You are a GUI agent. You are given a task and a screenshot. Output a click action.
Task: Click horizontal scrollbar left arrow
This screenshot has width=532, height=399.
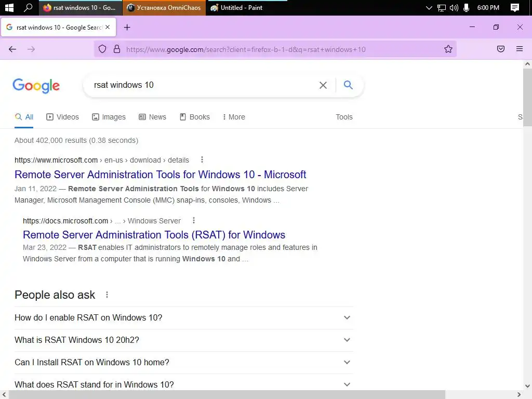point(4,395)
